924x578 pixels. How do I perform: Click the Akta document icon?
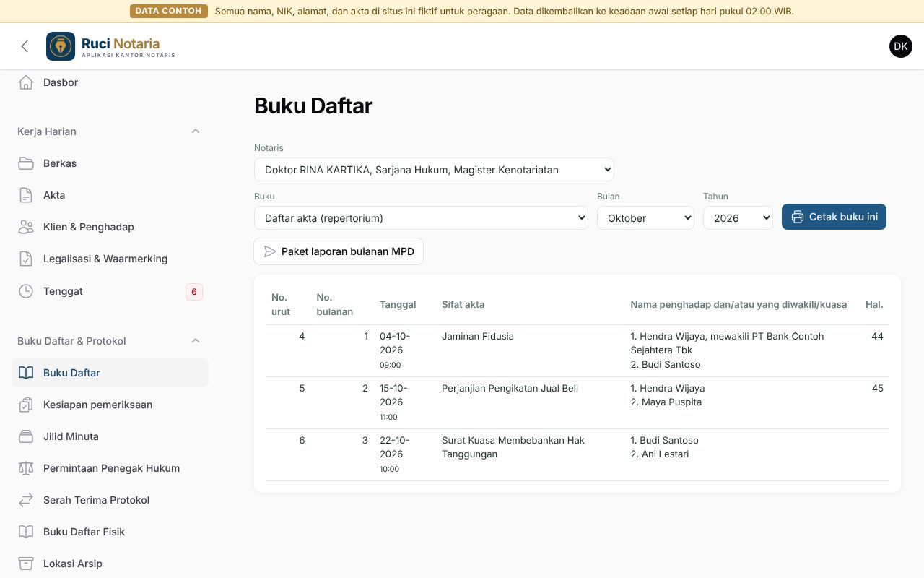click(x=26, y=195)
